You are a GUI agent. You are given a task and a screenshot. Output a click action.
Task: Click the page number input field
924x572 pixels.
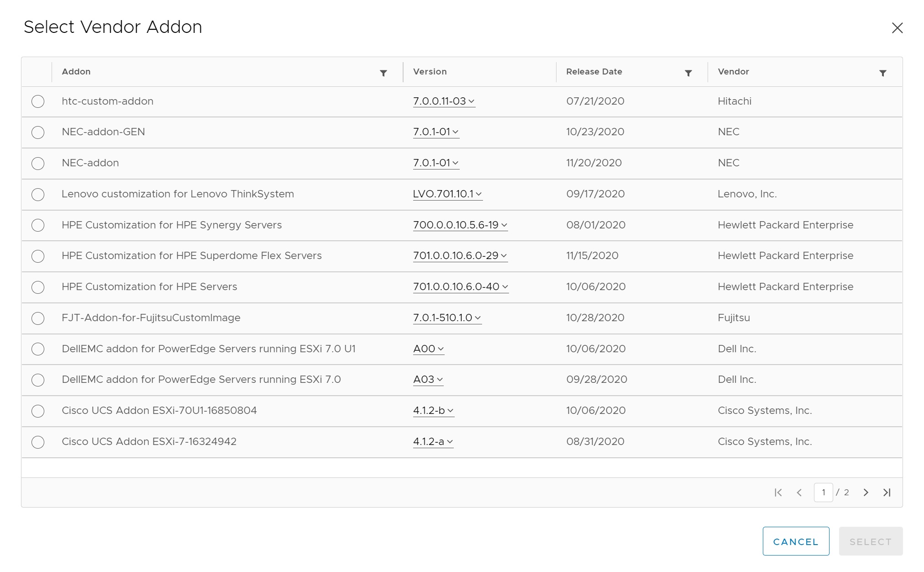[x=823, y=493]
